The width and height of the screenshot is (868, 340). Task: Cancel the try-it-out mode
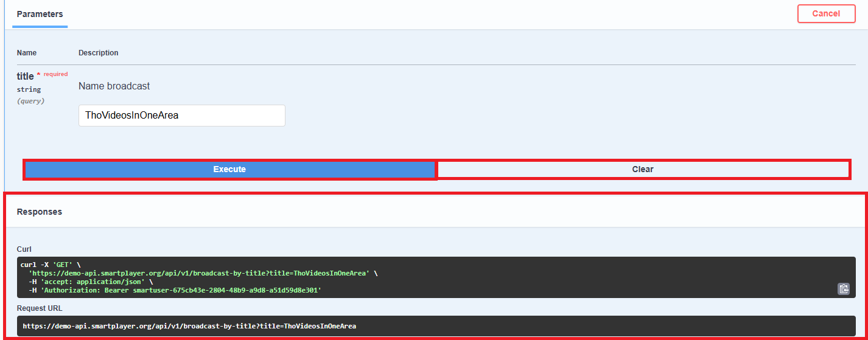click(825, 13)
